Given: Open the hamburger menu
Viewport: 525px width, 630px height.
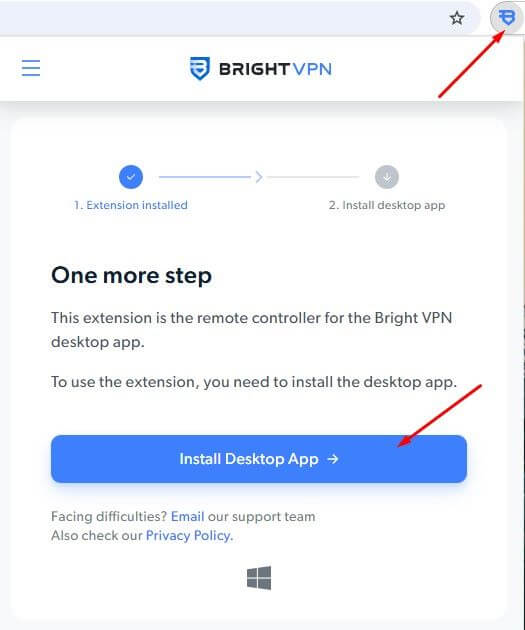Looking at the screenshot, I should [x=31, y=68].
